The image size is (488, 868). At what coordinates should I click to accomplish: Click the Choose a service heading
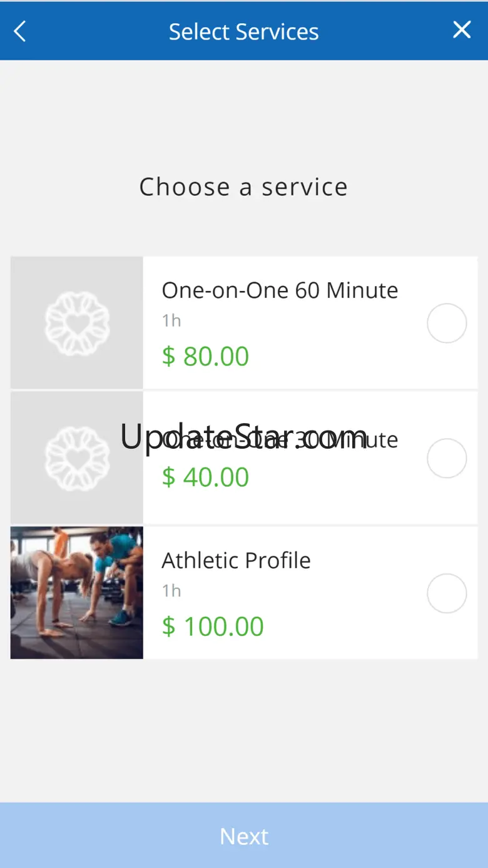click(x=243, y=186)
